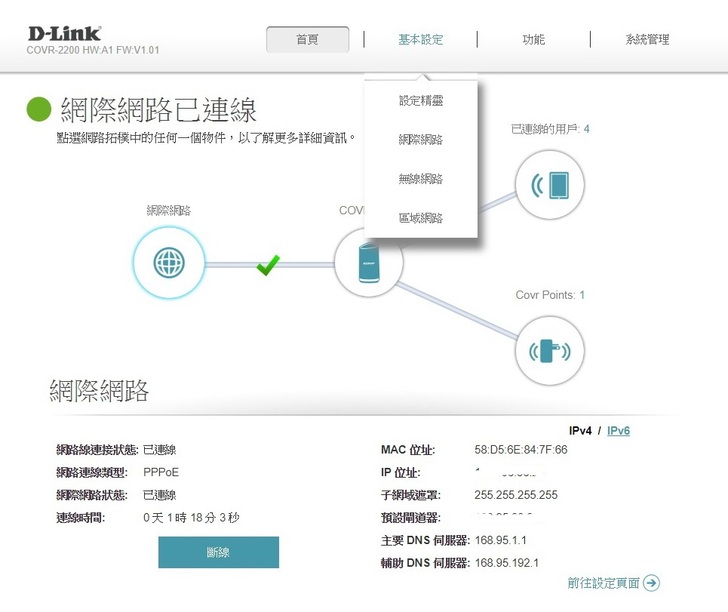Go to the 首頁 tab

point(307,39)
